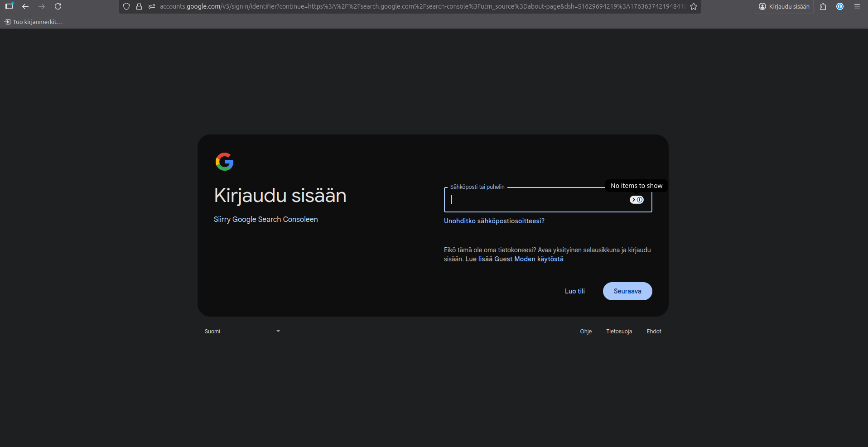Screen dimensions: 868x447
Task: Click the Luo tili button
Action: point(574,291)
